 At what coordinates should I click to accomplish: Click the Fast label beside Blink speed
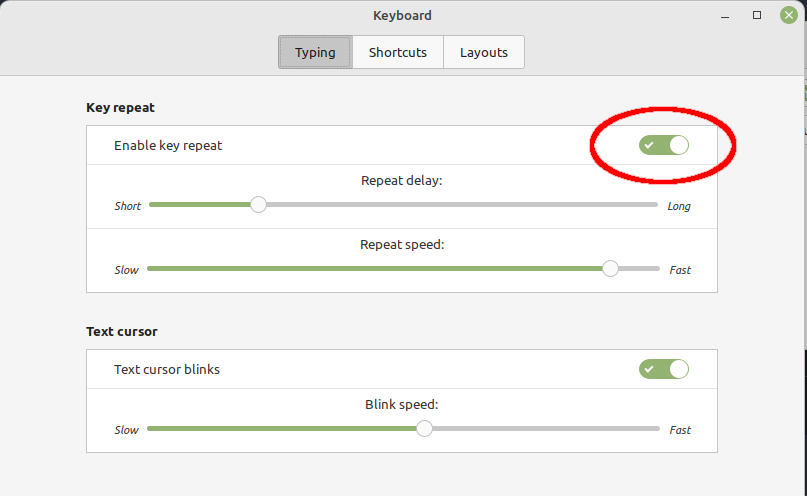680,430
